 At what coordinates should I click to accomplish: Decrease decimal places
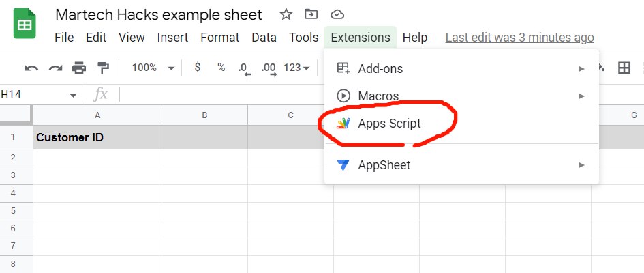tap(245, 69)
